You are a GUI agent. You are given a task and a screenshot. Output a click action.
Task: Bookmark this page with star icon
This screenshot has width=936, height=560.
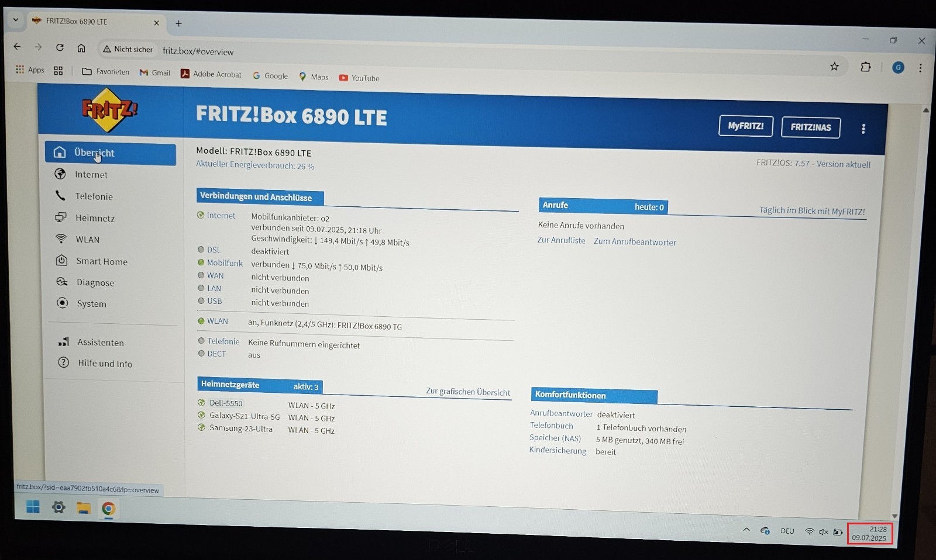coord(834,67)
